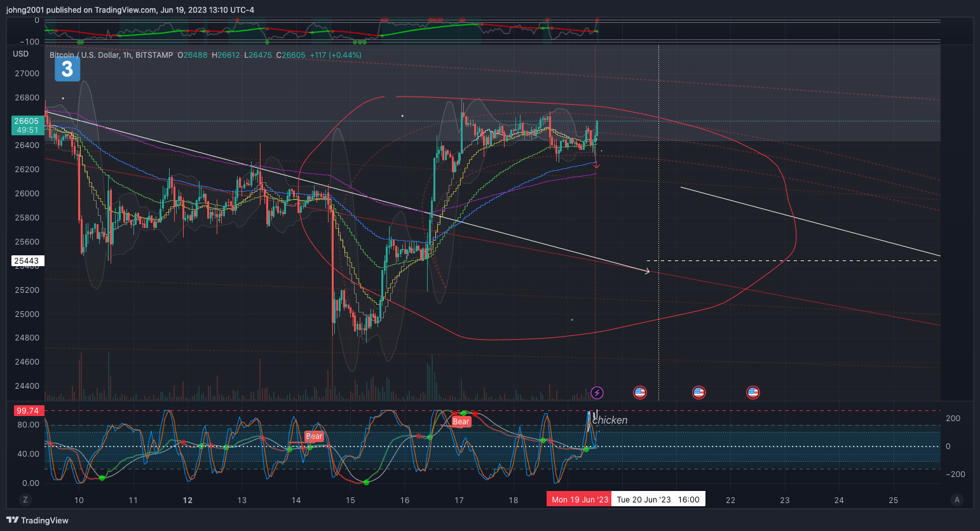Viewport: 980px width, 531px height.
Task: Click the 0.00 oscillator axis value
Action: point(31,483)
